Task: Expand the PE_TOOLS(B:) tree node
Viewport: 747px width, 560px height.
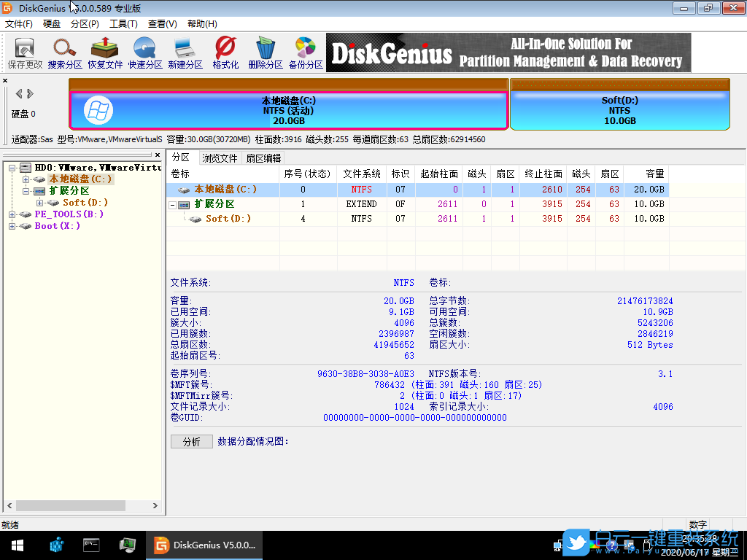Action: point(12,214)
